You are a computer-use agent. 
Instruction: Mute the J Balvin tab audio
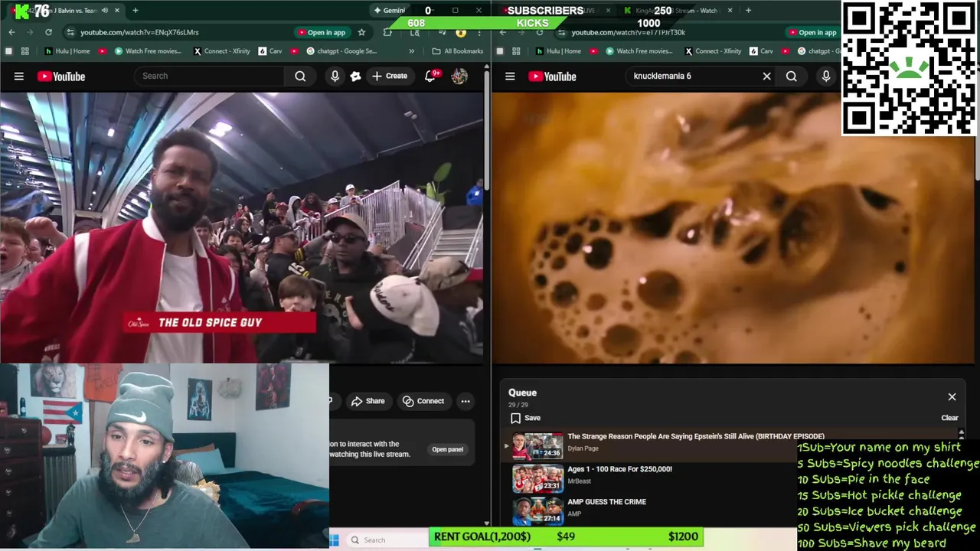coord(105,11)
